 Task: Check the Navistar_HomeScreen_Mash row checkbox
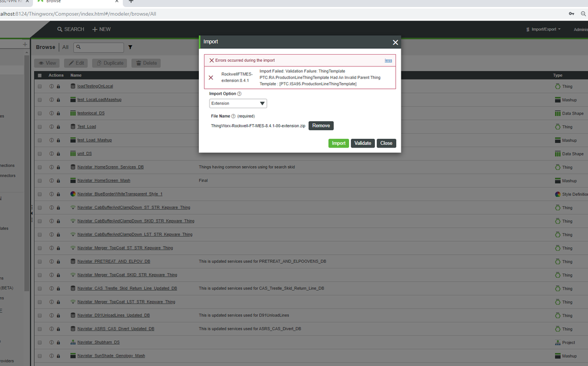pos(40,181)
